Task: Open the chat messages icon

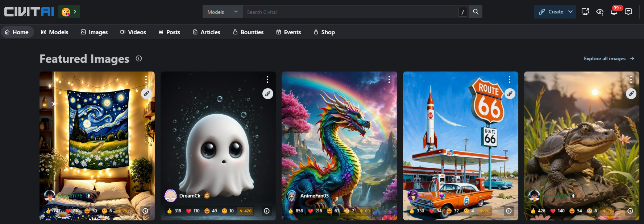Action: coord(628,12)
